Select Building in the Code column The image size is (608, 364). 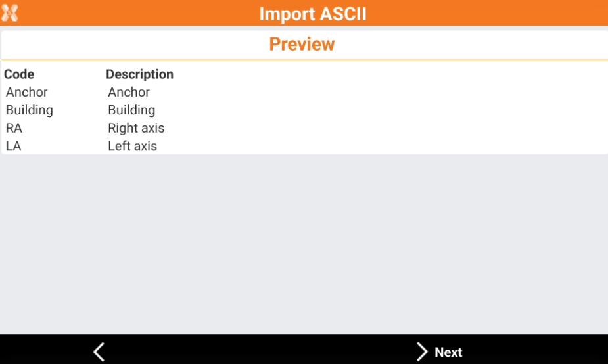[30, 110]
